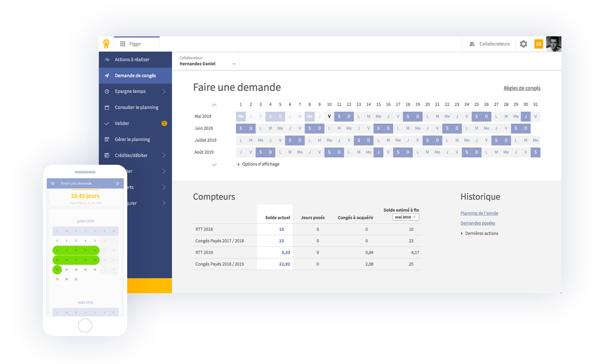
Task: Click the checkmark icon beside Valider
Action: (x=107, y=124)
